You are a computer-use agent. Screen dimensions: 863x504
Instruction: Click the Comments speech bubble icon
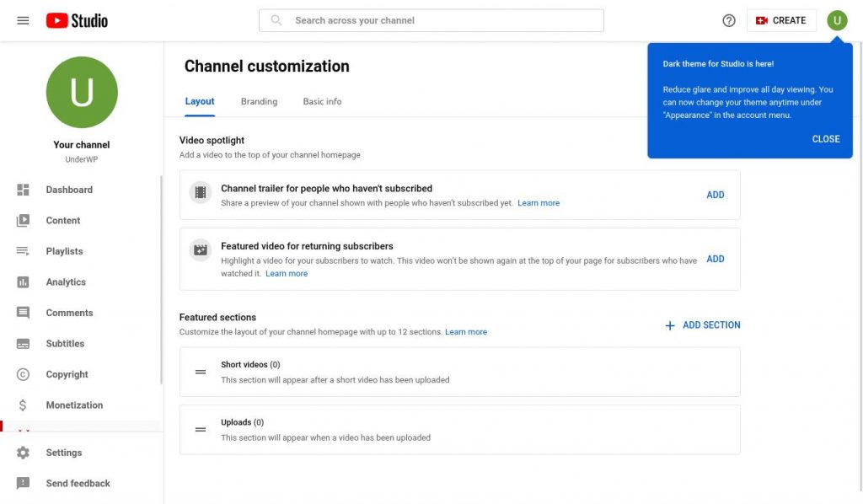point(23,313)
